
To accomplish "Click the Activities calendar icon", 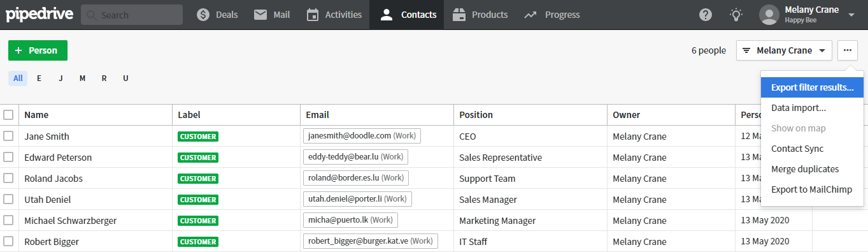I will click(312, 15).
